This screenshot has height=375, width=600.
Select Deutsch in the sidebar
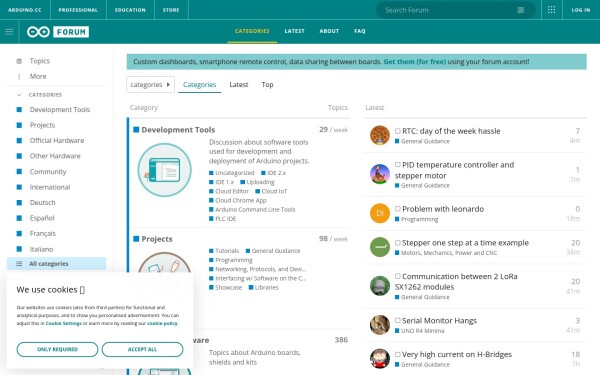pyautogui.click(x=42, y=202)
